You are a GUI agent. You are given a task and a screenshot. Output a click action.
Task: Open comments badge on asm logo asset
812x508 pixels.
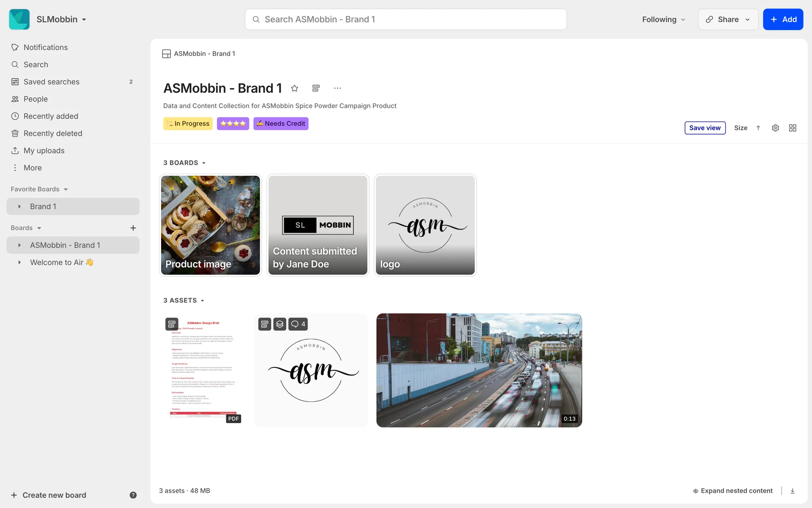[298, 324]
